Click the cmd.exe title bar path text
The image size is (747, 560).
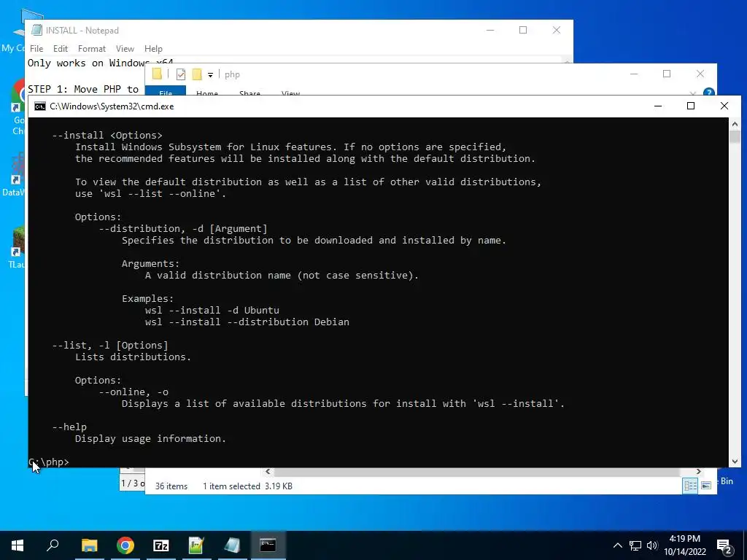point(112,106)
